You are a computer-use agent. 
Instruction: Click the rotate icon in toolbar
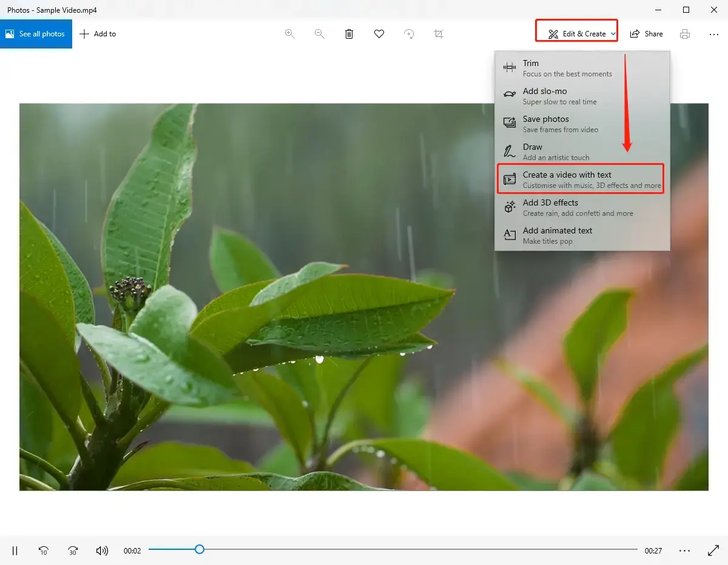(409, 34)
